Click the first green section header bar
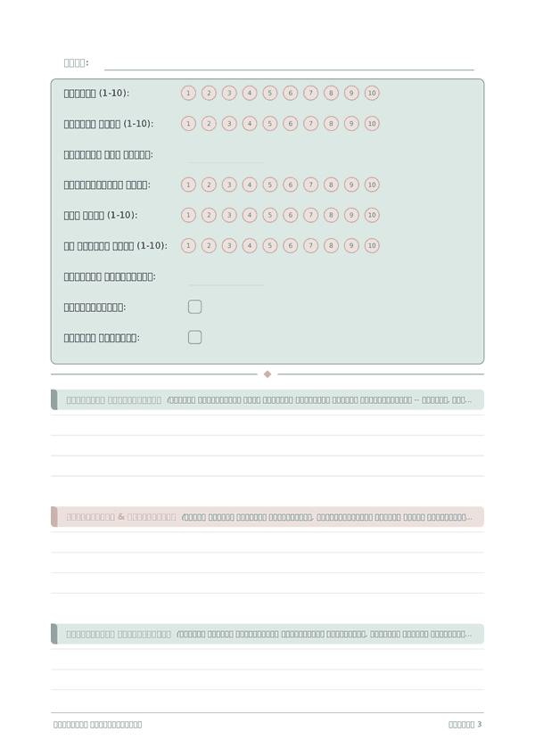 pyautogui.click(x=267, y=399)
